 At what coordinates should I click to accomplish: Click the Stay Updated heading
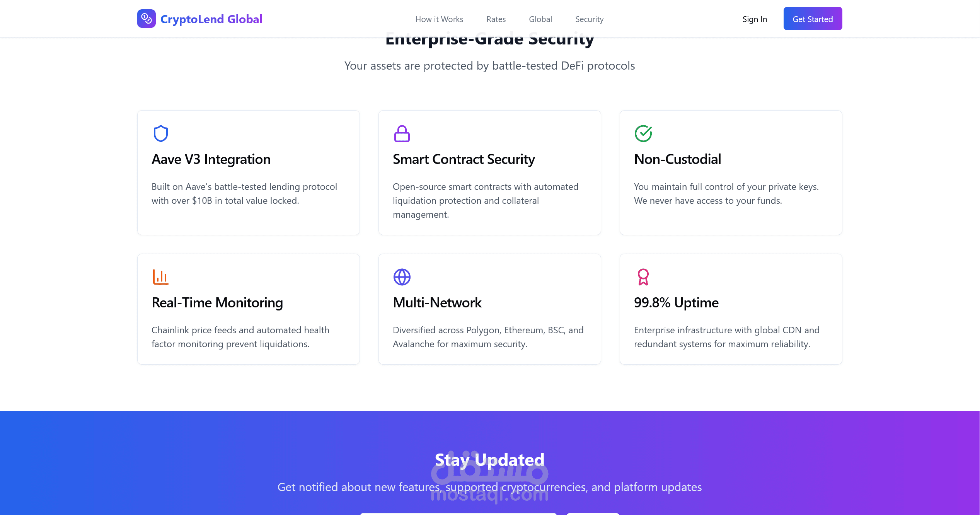[x=489, y=460]
